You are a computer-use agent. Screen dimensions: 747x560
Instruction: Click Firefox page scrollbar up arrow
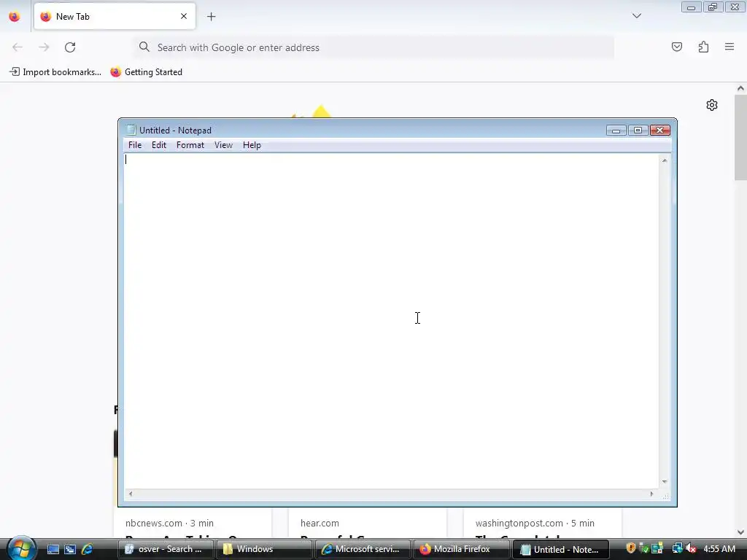click(x=740, y=88)
